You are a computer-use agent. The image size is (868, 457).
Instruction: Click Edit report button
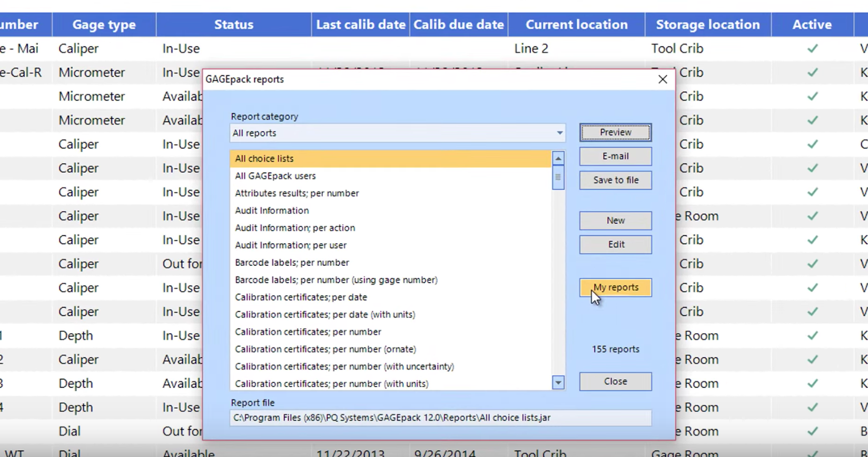pyautogui.click(x=615, y=245)
